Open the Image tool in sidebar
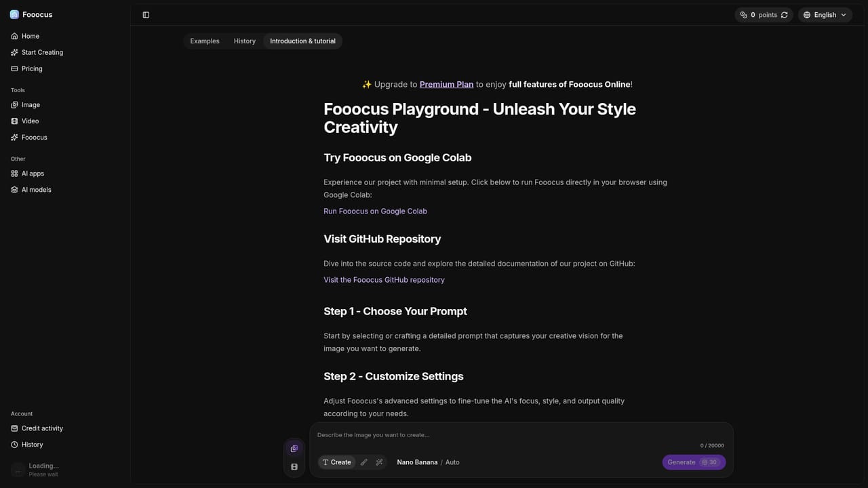The image size is (868, 488). [65, 105]
